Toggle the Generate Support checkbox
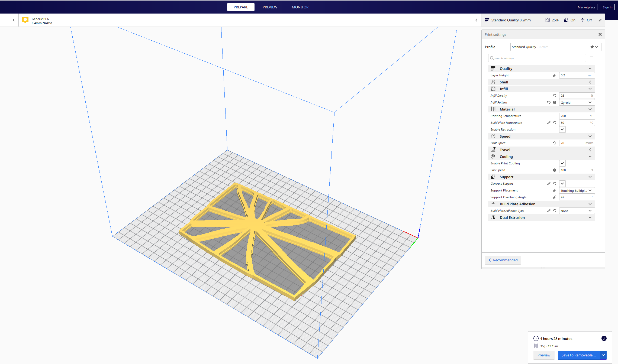Screen dimensions: 618x364 coord(562,184)
